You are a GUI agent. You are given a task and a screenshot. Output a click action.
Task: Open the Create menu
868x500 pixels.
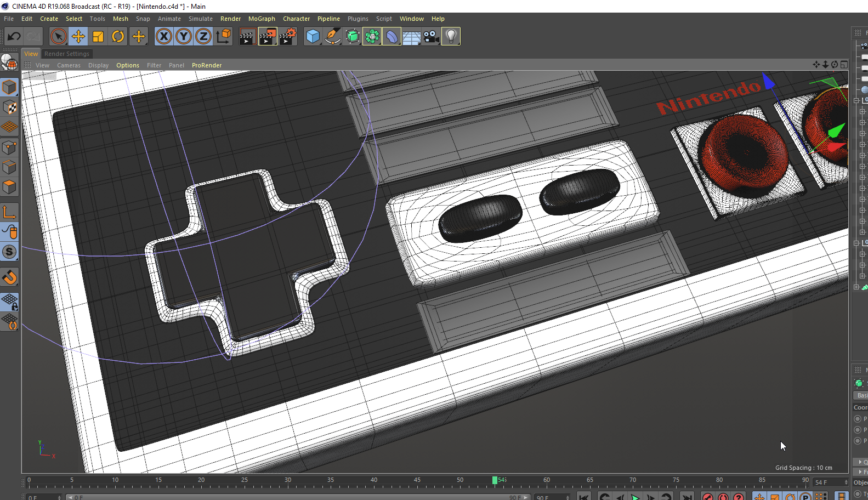[x=49, y=19]
